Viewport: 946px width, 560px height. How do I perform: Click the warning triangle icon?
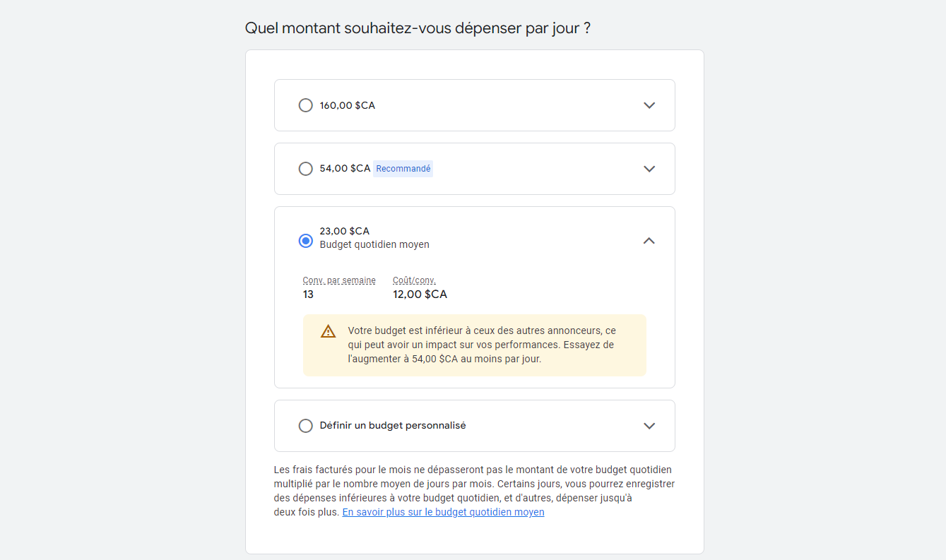(328, 331)
